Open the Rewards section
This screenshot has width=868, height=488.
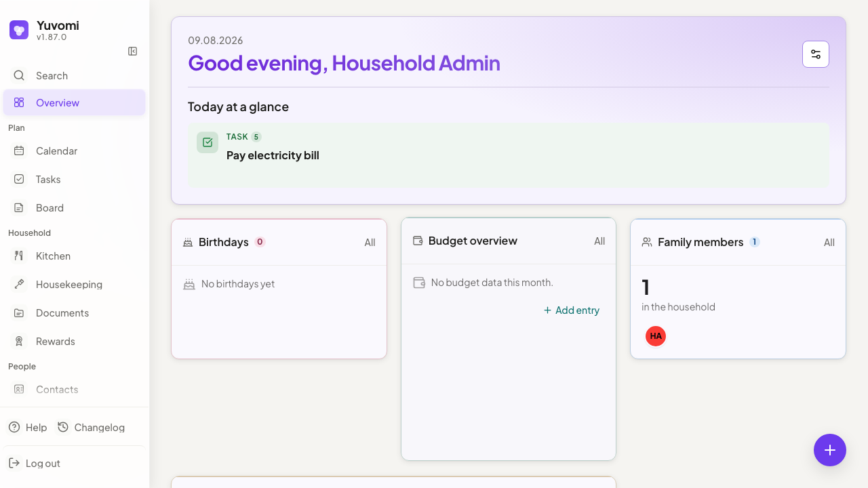pos(74,342)
